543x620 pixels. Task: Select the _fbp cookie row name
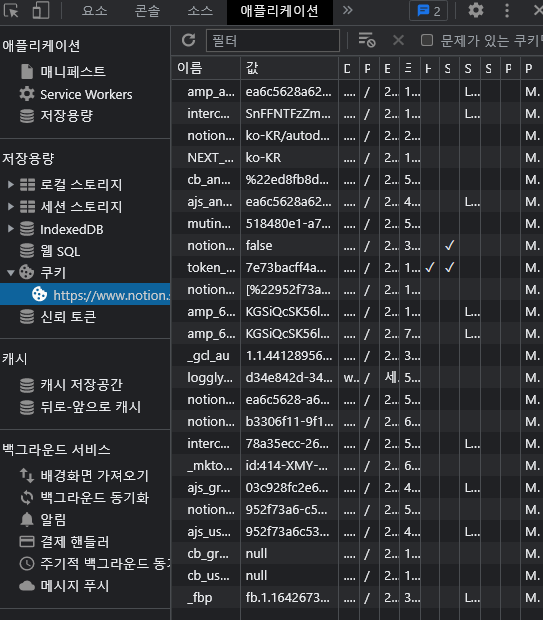(200, 598)
